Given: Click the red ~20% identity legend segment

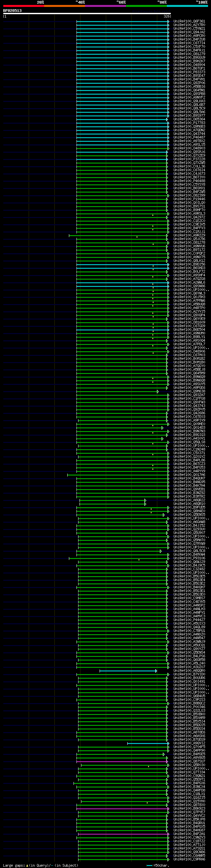Looking at the screenshot, I should pos(24,6).
